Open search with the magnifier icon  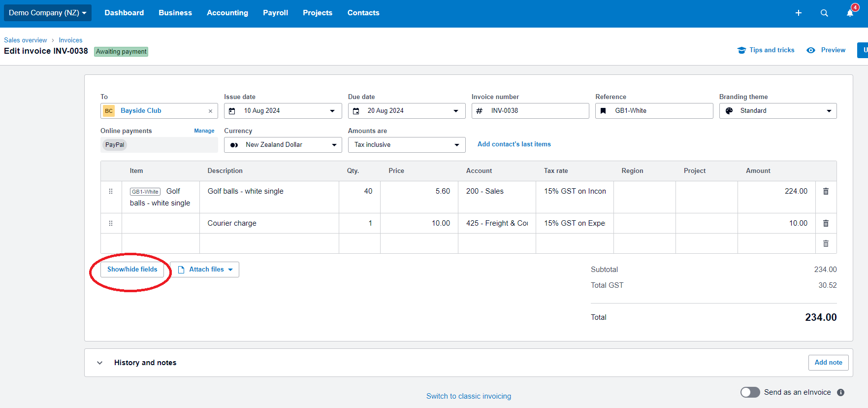[824, 13]
